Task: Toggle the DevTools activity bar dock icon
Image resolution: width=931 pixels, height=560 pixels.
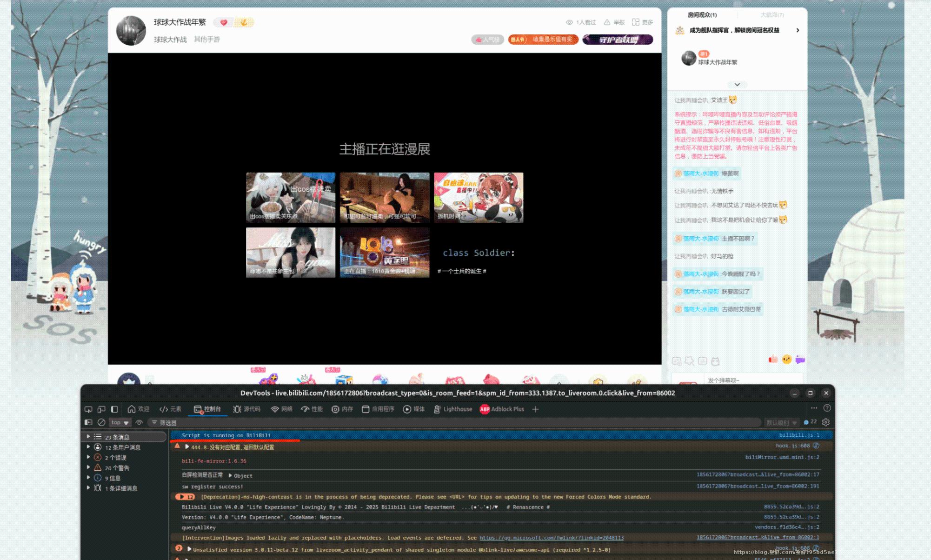Action: [114, 409]
